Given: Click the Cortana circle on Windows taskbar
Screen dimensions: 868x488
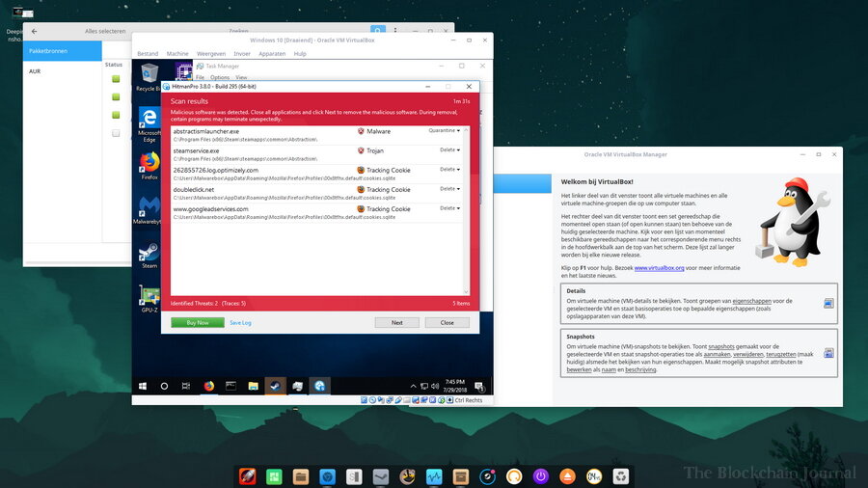Looking at the screenshot, I should (164, 386).
